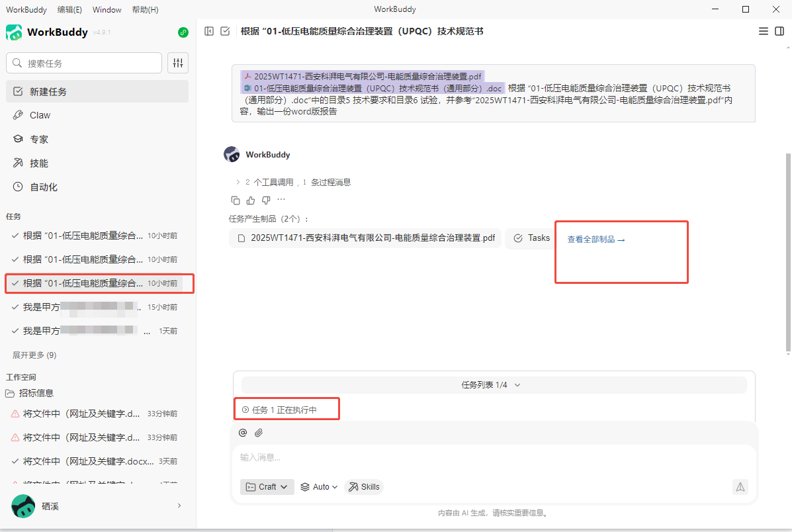Open the Tasks artifact chip

click(531, 238)
